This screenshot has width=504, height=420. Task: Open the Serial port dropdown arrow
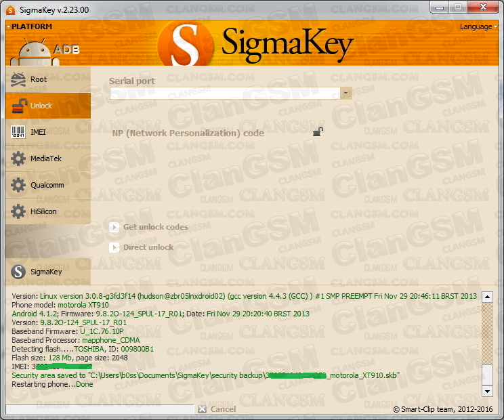(x=346, y=93)
